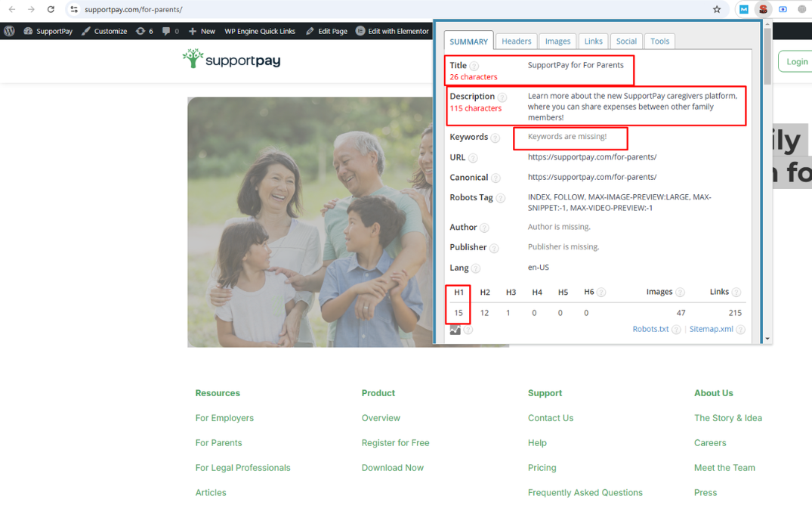Open the SEO META extension icon

click(x=764, y=10)
